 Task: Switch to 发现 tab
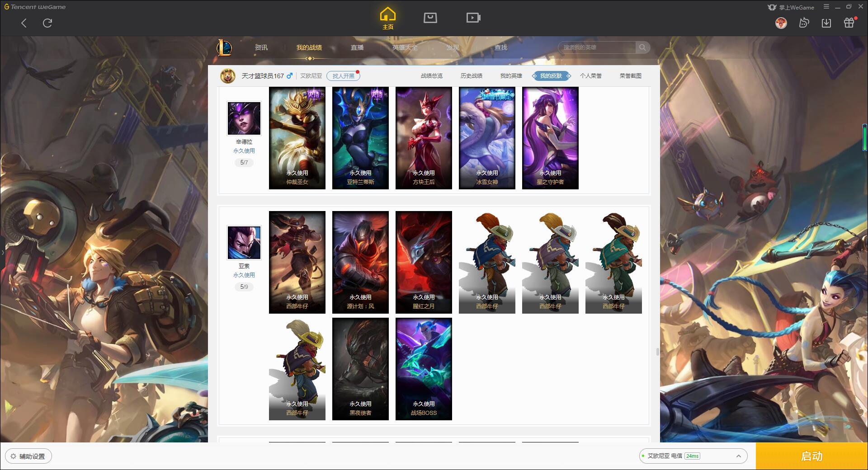pyautogui.click(x=453, y=47)
